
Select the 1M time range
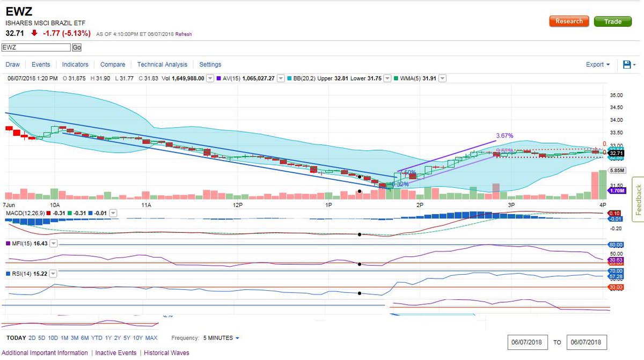(x=64, y=338)
